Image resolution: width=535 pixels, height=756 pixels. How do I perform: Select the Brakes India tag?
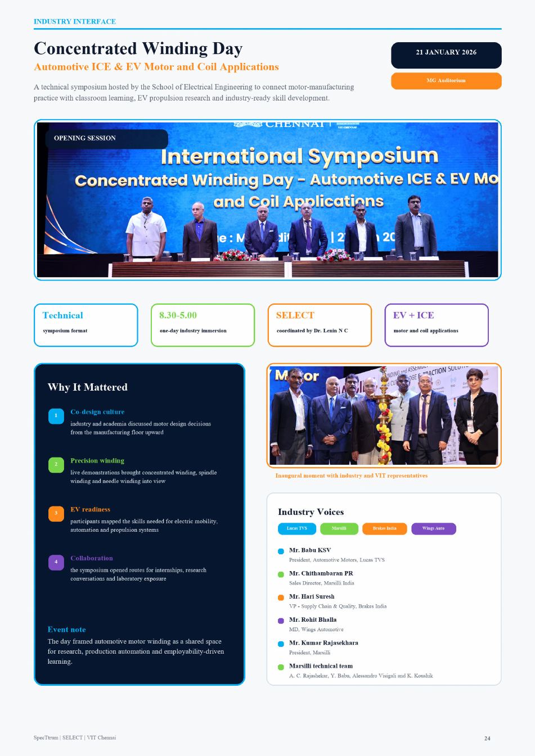(384, 528)
